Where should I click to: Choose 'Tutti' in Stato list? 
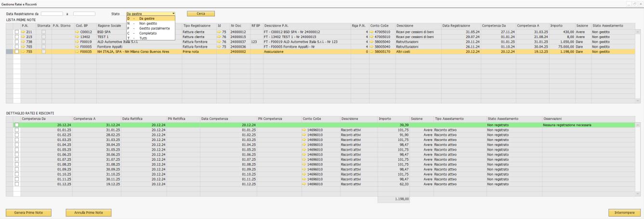point(151,38)
